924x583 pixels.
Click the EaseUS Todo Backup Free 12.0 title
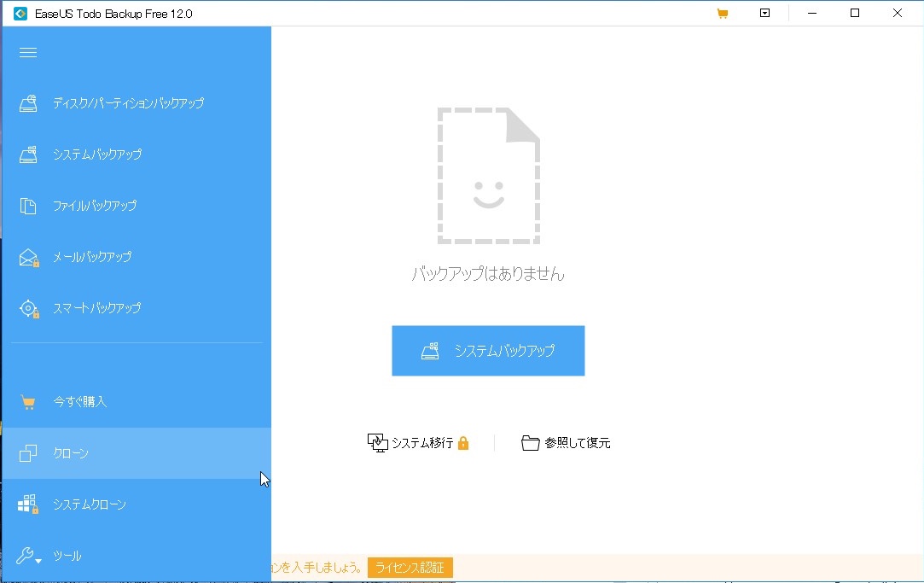(x=113, y=14)
